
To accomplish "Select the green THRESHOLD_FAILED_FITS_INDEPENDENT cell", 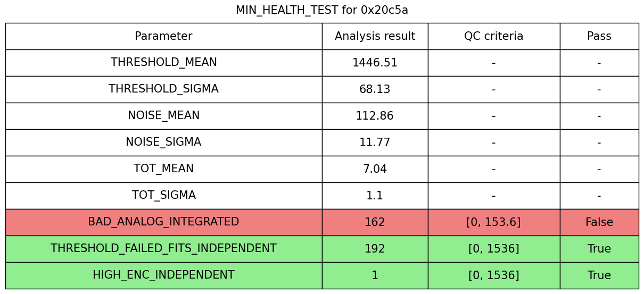I will tap(163, 249).
